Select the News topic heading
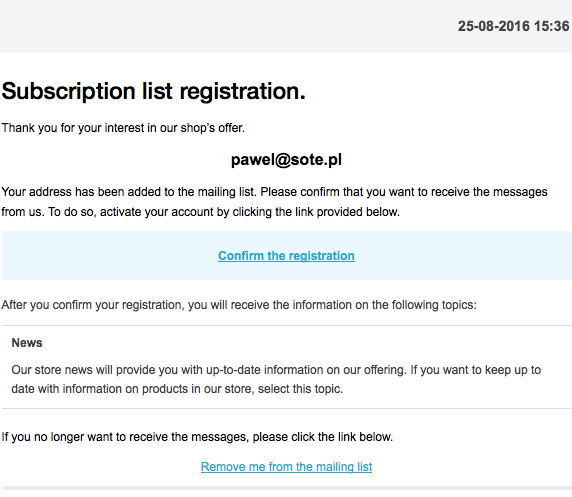Viewport: 572px width, 497px height. click(27, 343)
